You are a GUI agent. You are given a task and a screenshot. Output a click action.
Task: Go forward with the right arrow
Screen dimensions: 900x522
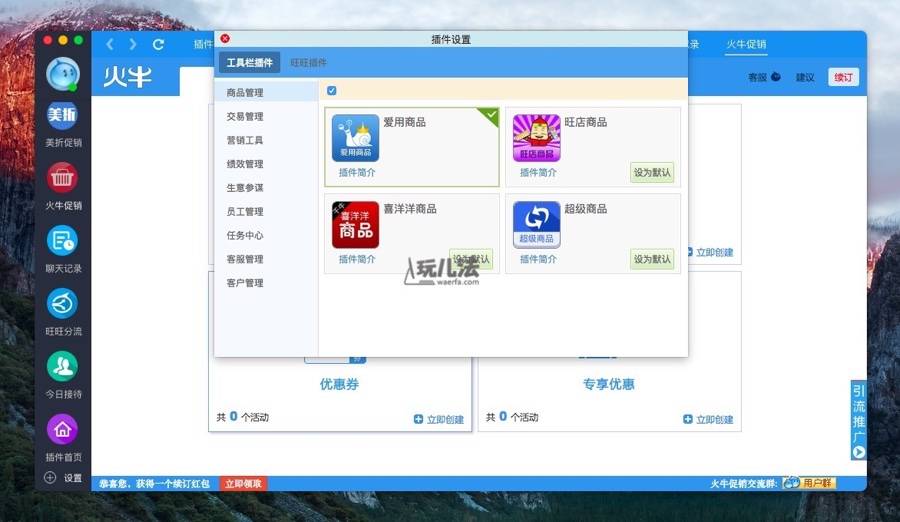[133, 44]
